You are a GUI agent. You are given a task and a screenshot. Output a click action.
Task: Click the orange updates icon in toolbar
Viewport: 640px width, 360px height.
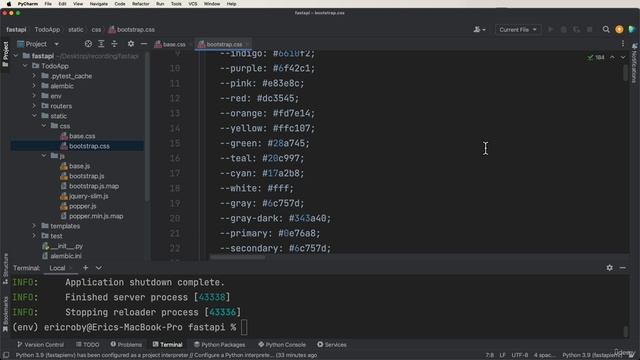point(619,29)
